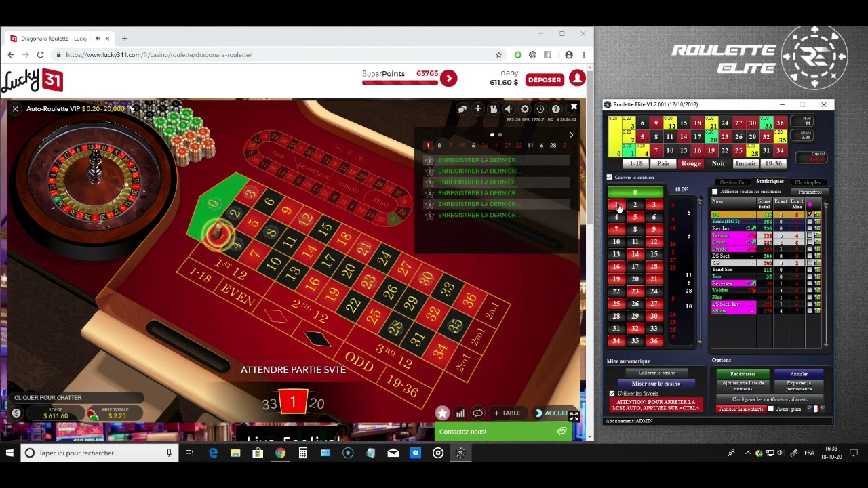Open the + TABLE menu

click(507, 413)
